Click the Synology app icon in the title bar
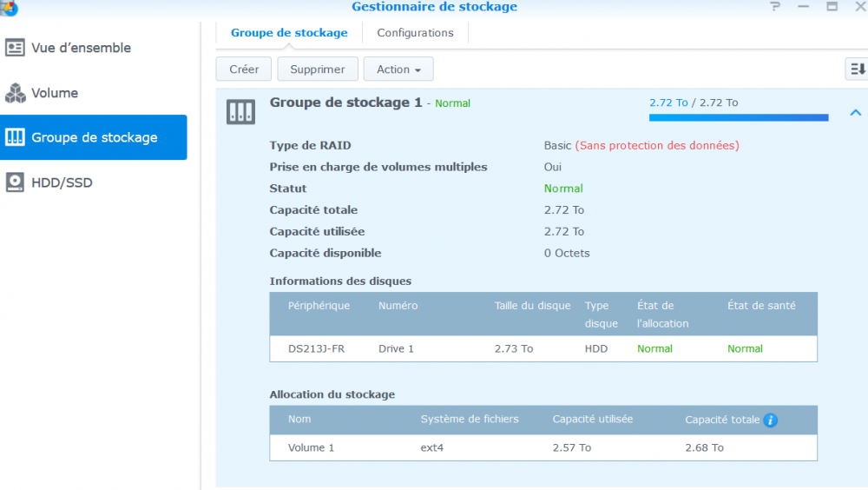868x490 pixels. click(x=9, y=8)
